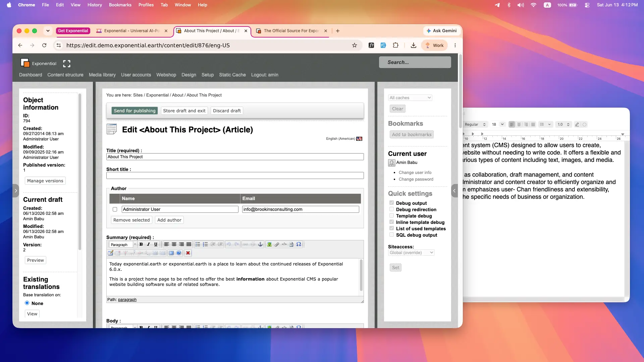Viewport: 644px width, 362px height.
Task: Align Summary text right
Action: (x=181, y=244)
